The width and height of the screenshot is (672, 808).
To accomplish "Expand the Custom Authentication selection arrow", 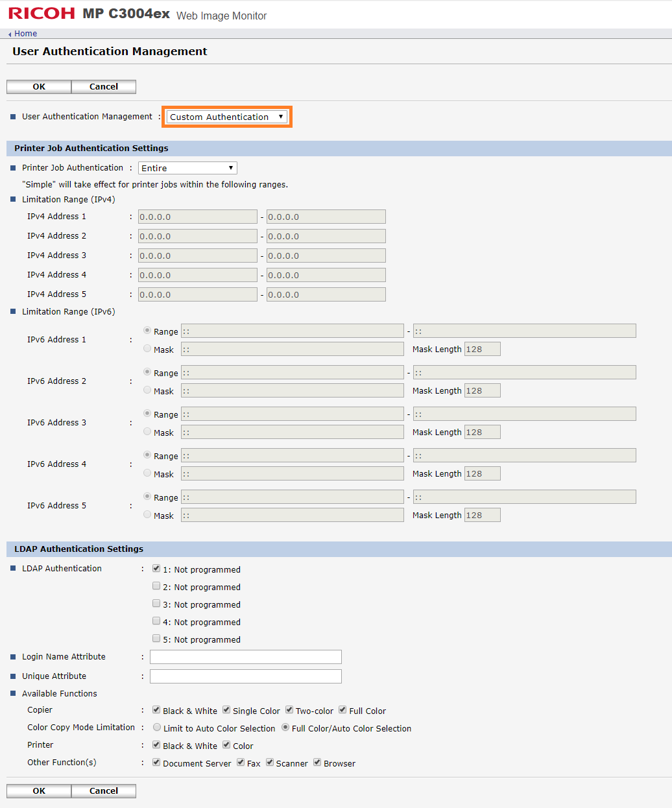I will point(282,116).
